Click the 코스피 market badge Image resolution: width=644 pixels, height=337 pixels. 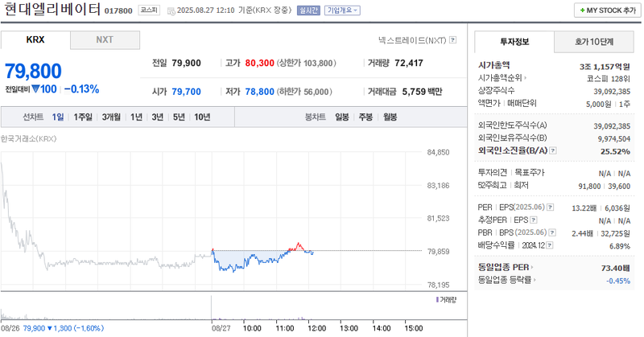click(149, 10)
